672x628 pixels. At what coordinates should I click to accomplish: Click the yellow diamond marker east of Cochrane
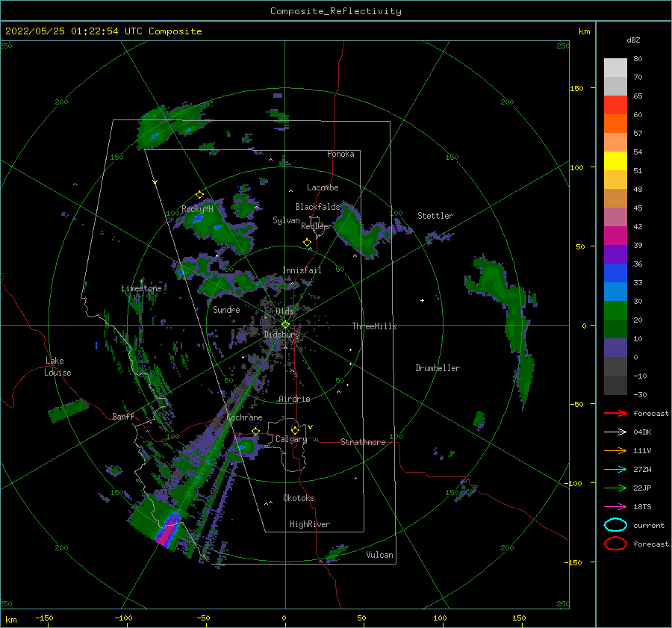click(x=255, y=431)
